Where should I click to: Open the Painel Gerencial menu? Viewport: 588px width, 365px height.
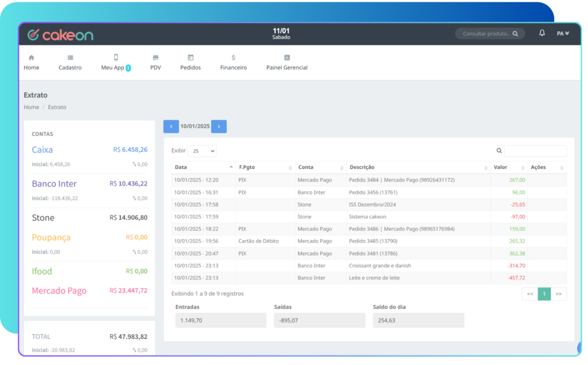tap(287, 63)
